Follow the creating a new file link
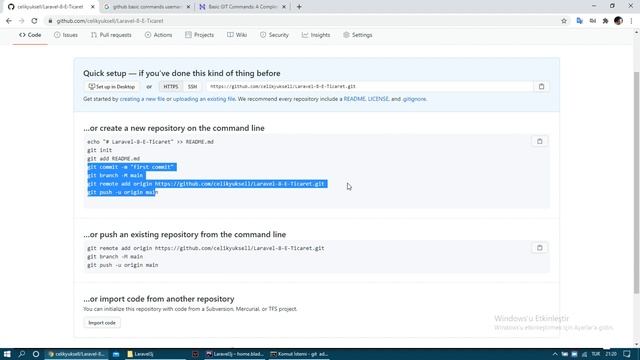 pyautogui.click(x=142, y=99)
